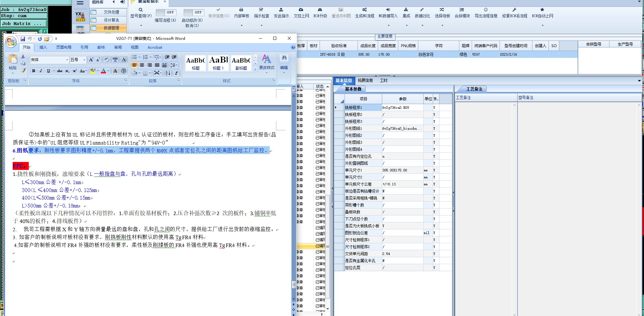Click the 文控上网 cloud icon
The image size is (644, 316).
(x=301, y=10)
